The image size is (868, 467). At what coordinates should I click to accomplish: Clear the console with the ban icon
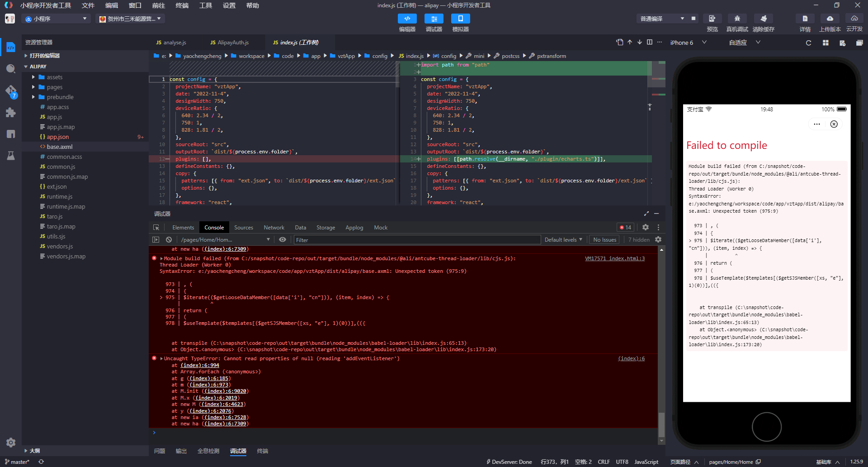[x=169, y=239]
